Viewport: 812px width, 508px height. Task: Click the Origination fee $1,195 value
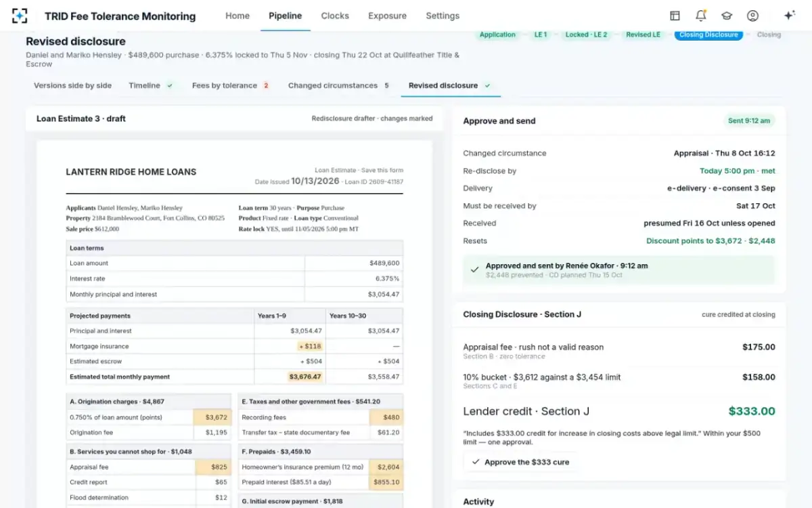217,432
